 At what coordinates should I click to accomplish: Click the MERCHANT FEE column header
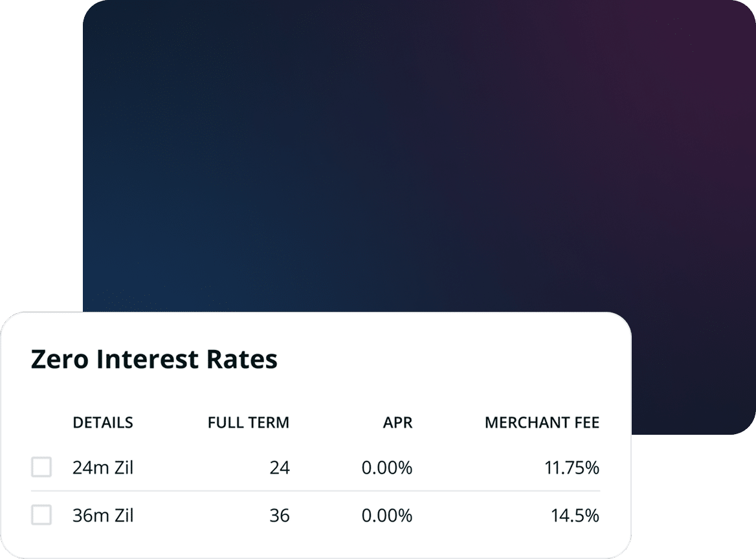(x=542, y=423)
